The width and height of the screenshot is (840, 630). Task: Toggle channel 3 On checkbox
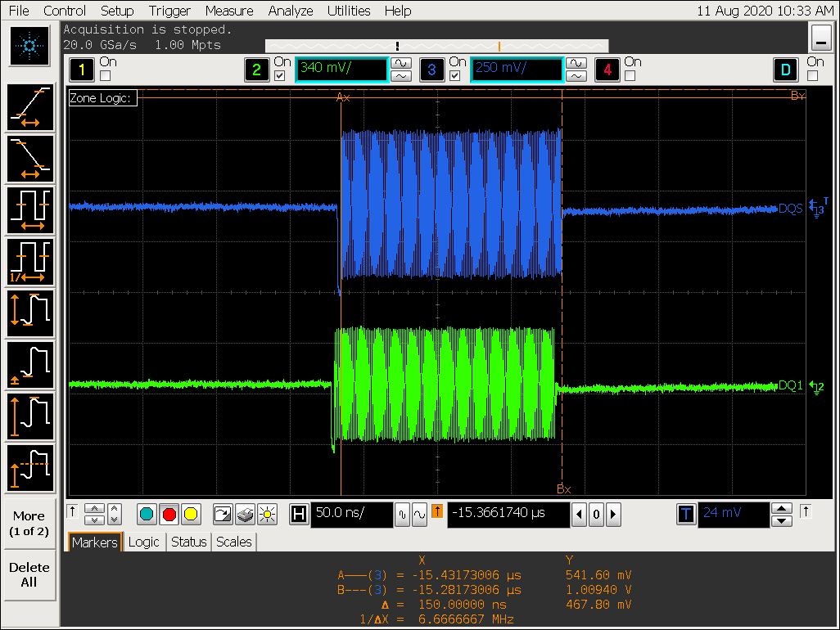pyautogui.click(x=455, y=76)
